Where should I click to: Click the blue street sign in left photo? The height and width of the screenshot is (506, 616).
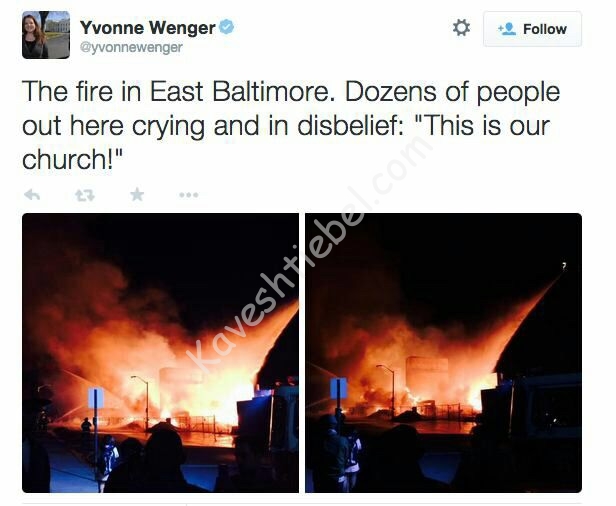pyautogui.click(x=96, y=398)
